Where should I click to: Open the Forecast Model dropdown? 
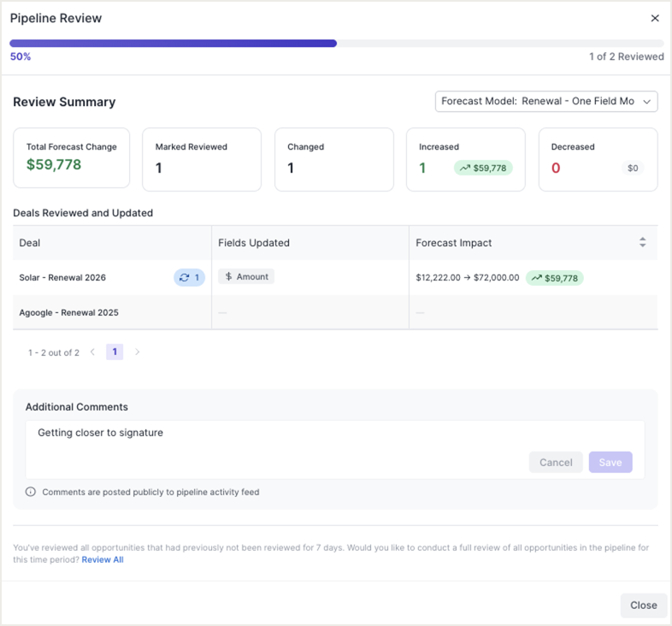545,101
